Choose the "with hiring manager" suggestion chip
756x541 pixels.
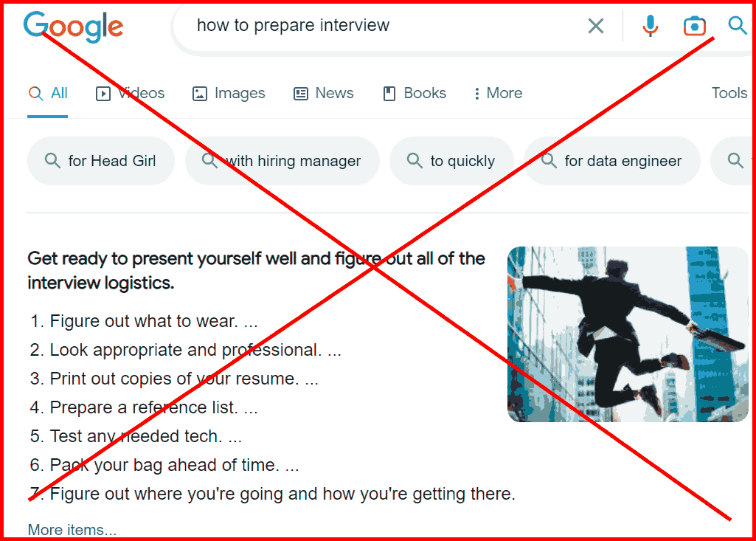tap(282, 161)
